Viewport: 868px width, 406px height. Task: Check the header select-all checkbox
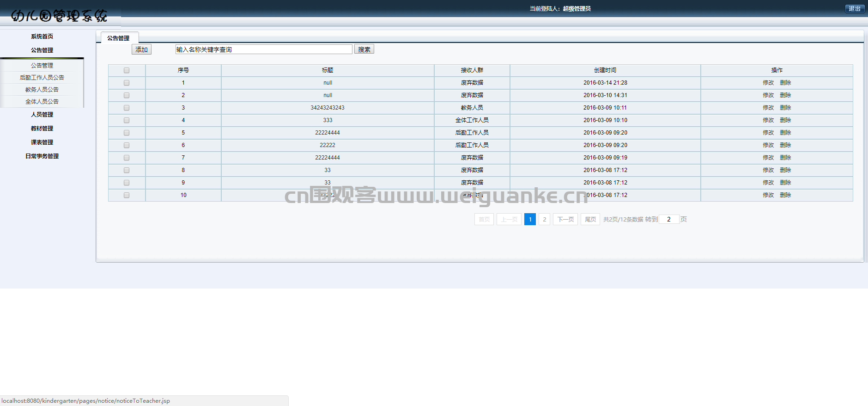coord(127,70)
